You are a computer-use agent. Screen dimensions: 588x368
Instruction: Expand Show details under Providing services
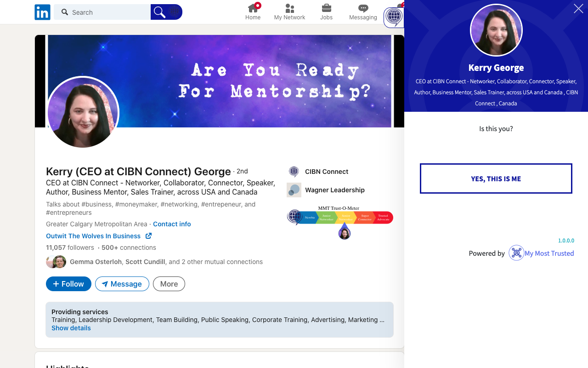(71, 328)
